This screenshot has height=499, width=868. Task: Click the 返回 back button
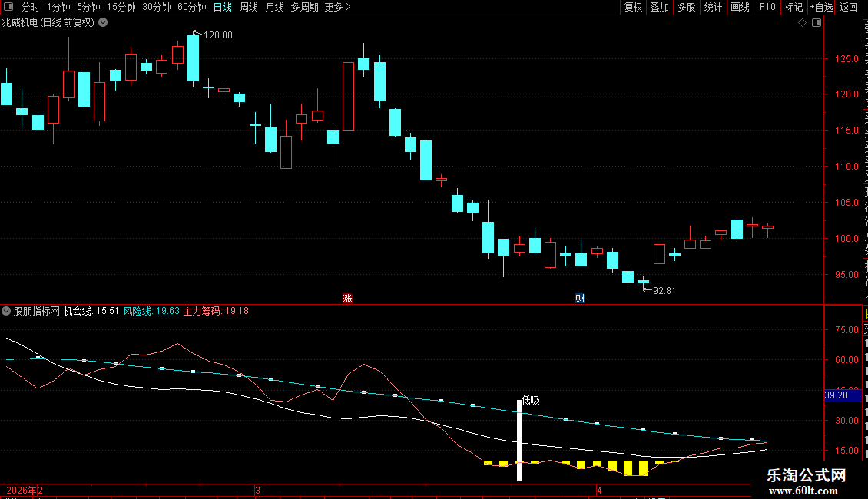[x=848, y=7]
